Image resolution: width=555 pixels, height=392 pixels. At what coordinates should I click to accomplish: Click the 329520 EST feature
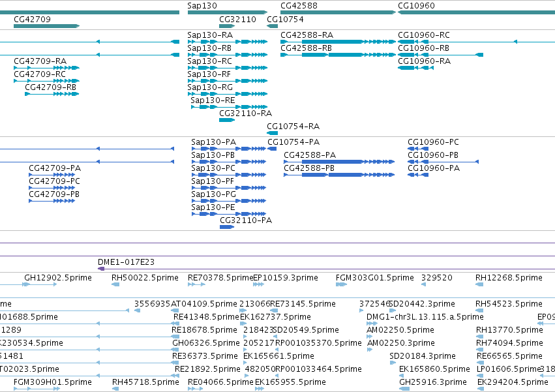[424, 284]
